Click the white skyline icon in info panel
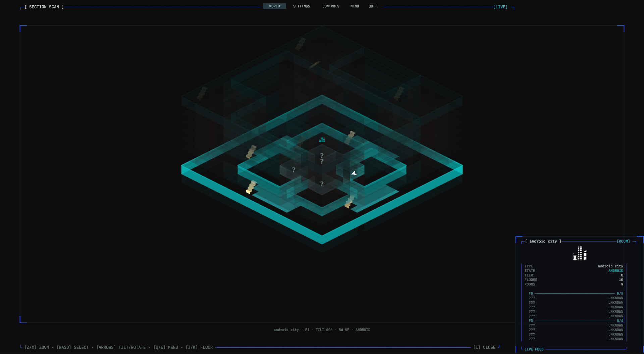Screen dimensions: 644x354 [x=580, y=253]
